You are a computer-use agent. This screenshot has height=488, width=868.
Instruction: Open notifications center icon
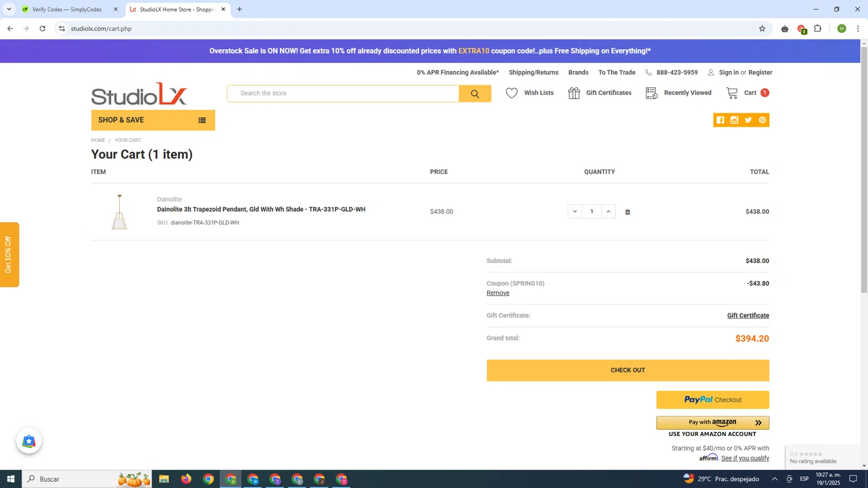(853, 479)
